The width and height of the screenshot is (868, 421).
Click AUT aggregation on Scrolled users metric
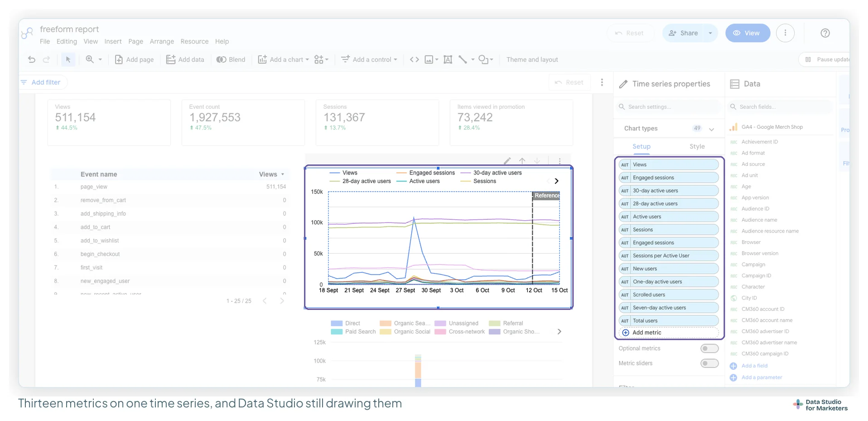625,295
